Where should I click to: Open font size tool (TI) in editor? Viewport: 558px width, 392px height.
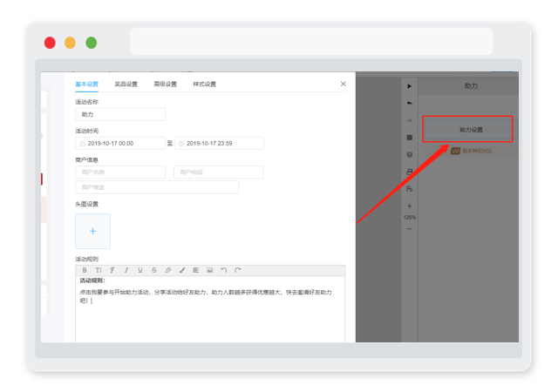click(x=99, y=270)
